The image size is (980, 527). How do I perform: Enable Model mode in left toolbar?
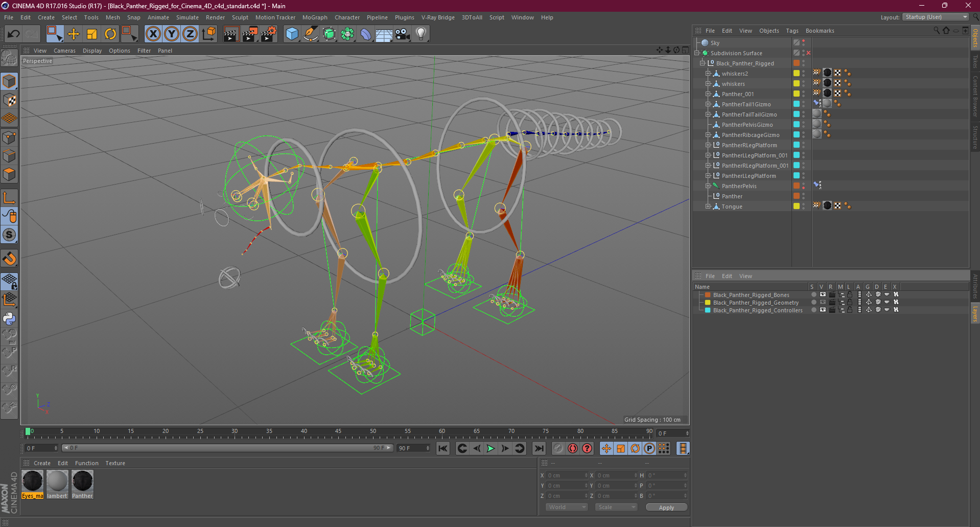[x=10, y=82]
